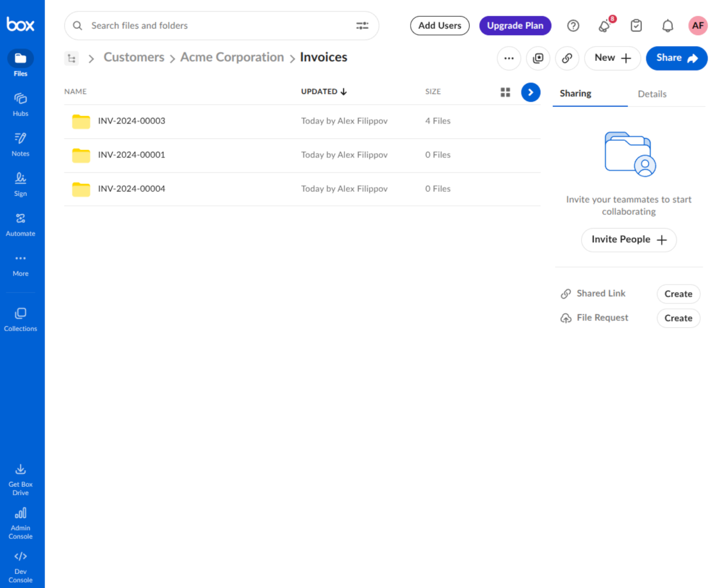724x588 pixels.
Task: Open folder INV-2024-00001
Action: point(131,155)
